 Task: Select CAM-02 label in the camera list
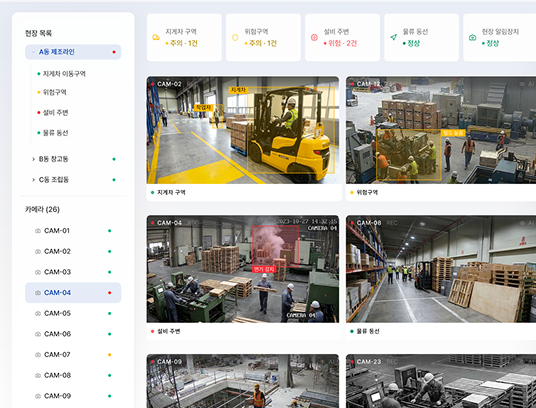click(x=57, y=251)
